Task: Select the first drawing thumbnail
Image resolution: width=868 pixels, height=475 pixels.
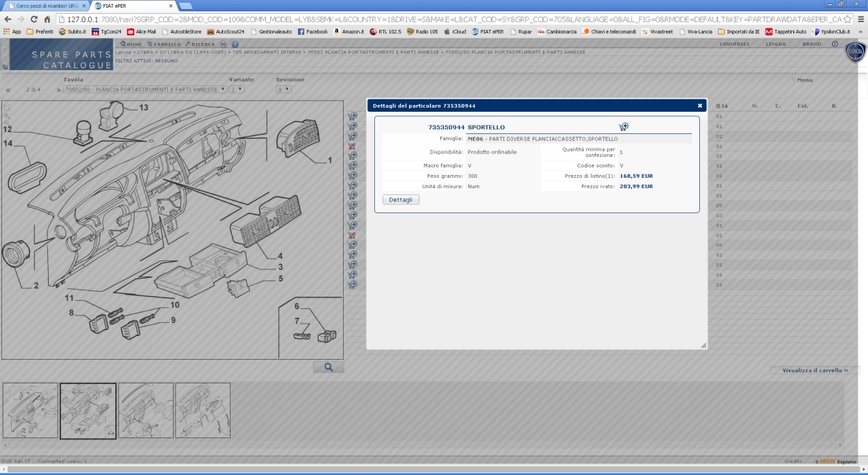Action: [30, 410]
